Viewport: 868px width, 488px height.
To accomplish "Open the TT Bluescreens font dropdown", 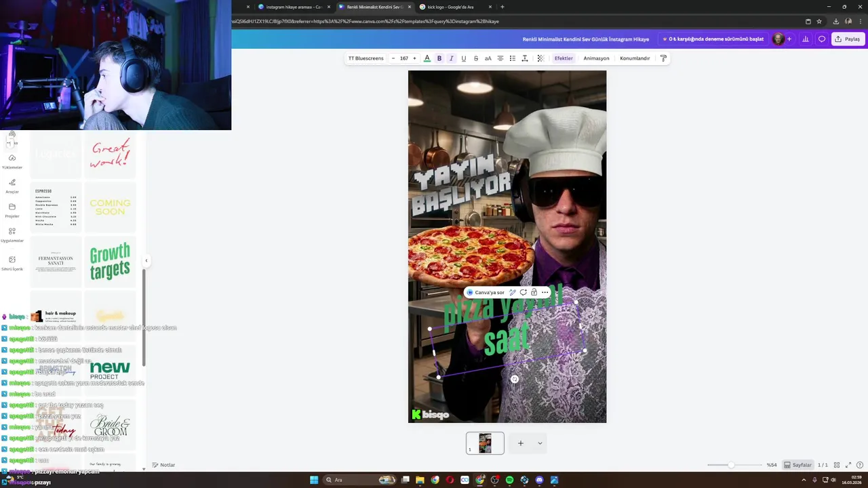I will [x=366, y=58].
